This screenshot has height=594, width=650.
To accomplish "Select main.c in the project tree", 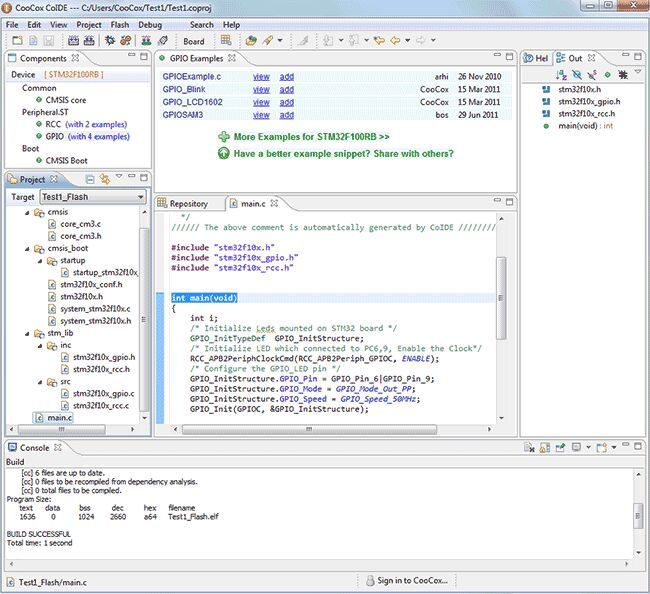I will click(54, 418).
